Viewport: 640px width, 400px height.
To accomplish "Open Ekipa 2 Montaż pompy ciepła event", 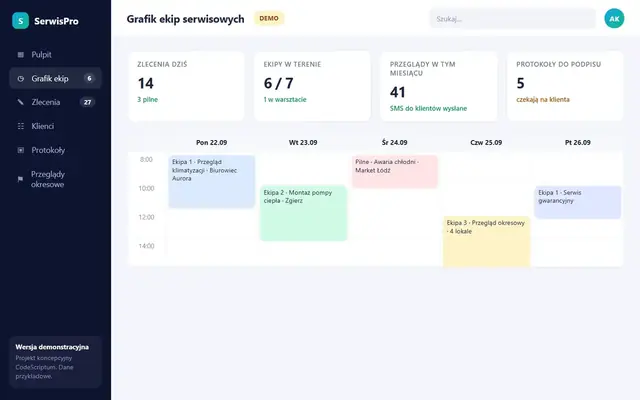I will [303, 213].
